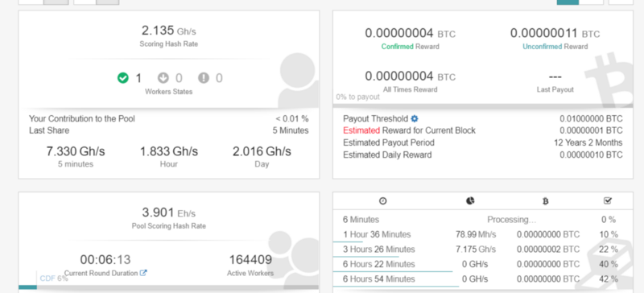Click the 0.00000011 BTC unconfirmed value
644x293 pixels.
pyautogui.click(x=555, y=33)
